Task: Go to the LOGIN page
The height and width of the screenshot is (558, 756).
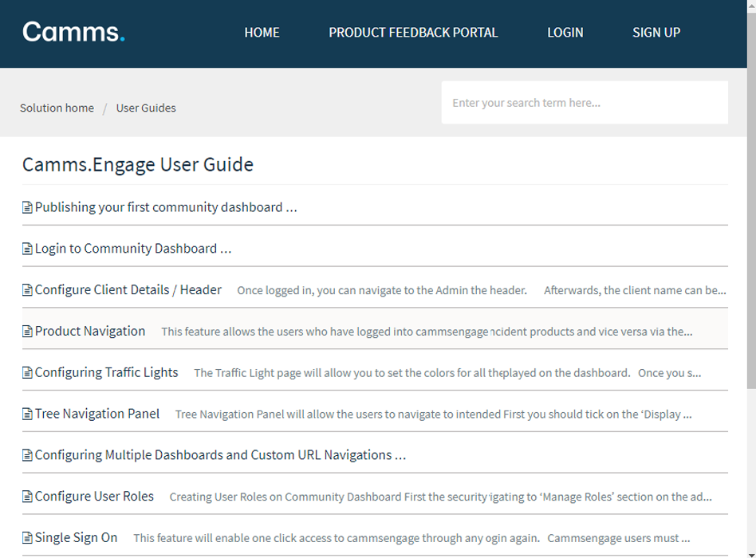Action: 565,33
